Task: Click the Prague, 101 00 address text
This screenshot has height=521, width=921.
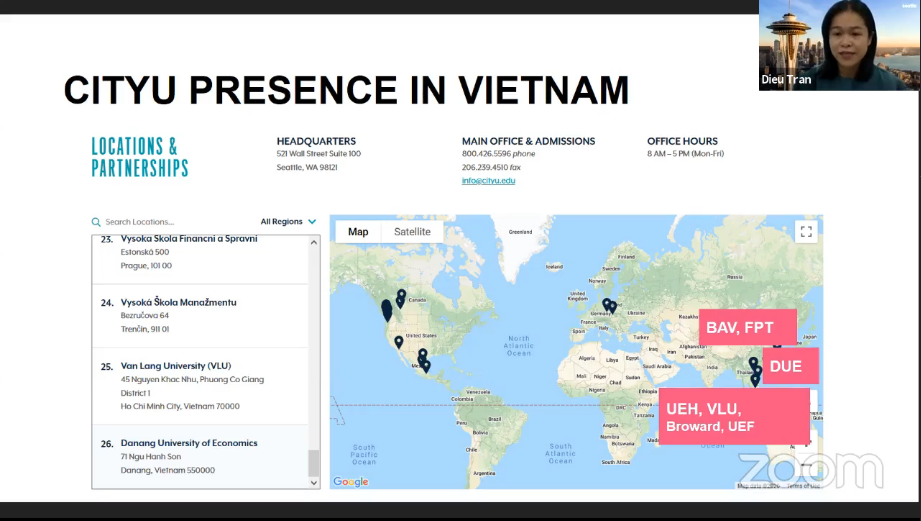Action: point(146,266)
